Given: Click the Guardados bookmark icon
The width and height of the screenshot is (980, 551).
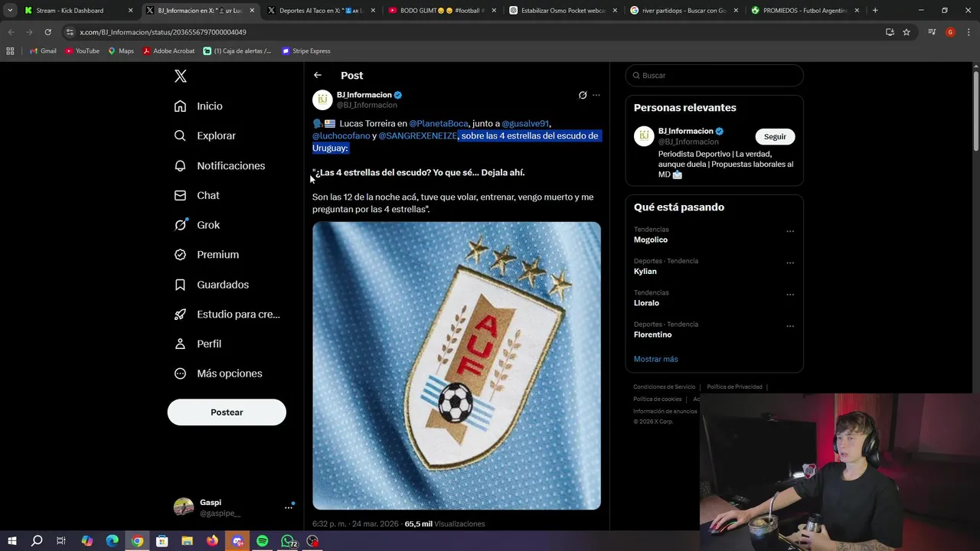Looking at the screenshot, I should click(180, 285).
